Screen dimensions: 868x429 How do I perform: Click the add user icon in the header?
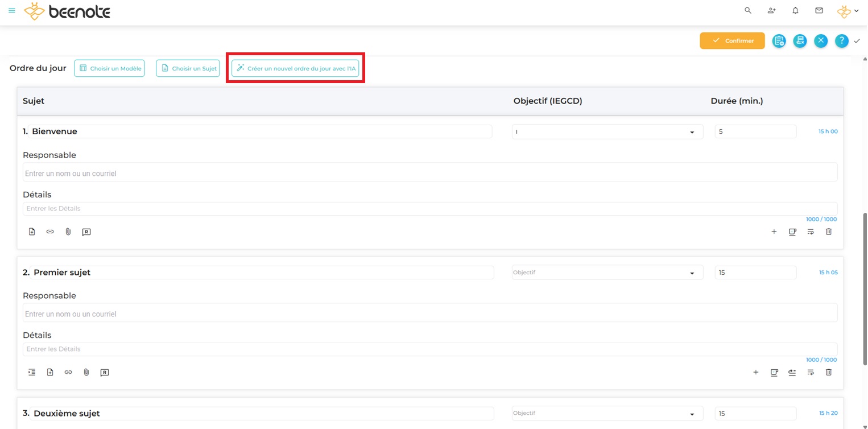click(771, 11)
